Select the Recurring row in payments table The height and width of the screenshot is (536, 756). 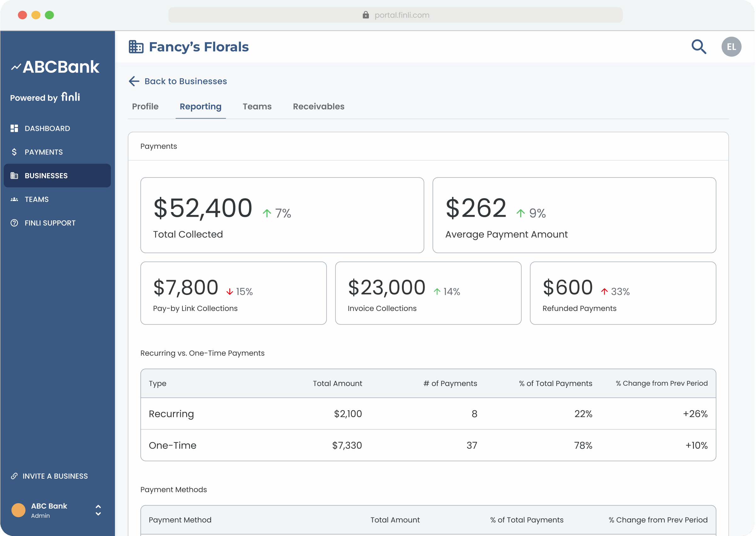(428, 413)
